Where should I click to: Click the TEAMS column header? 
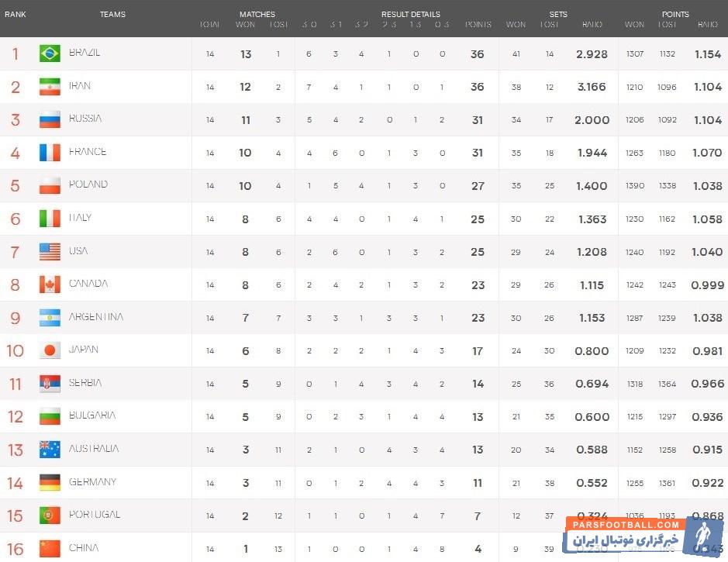112,14
